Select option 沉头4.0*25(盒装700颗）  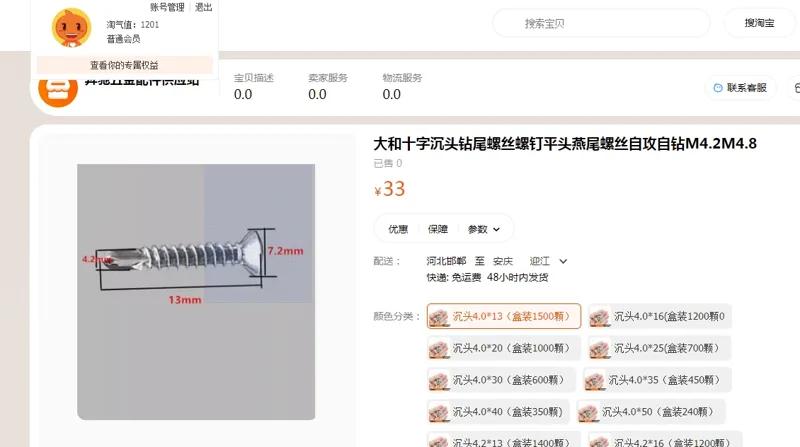pyautogui.click(x=660, y=348)
